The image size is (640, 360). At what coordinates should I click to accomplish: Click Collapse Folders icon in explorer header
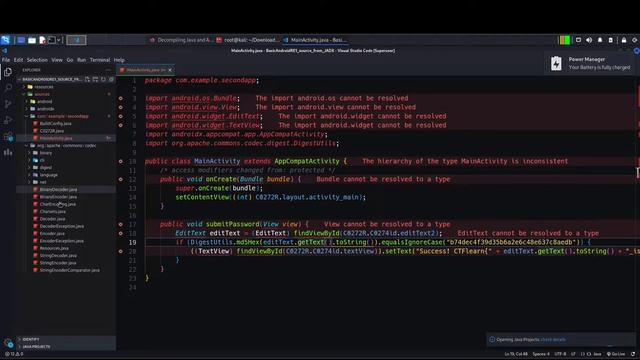pos(111,79)
